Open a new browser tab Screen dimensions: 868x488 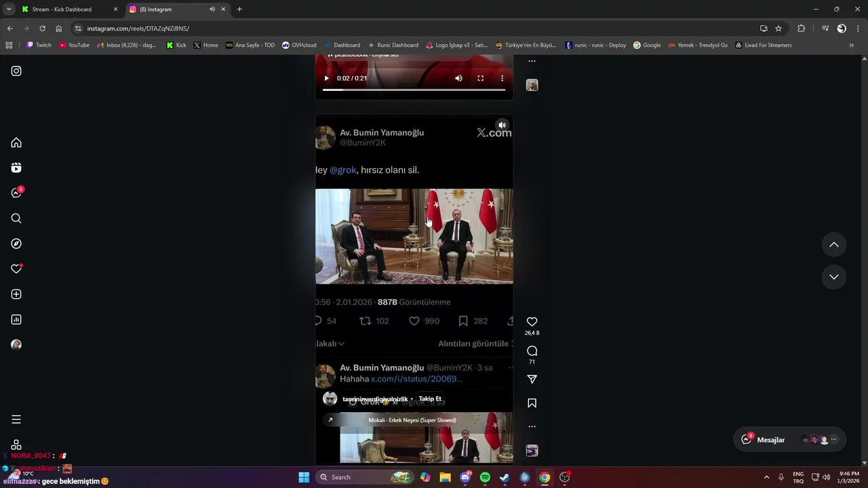click(239, 9)
